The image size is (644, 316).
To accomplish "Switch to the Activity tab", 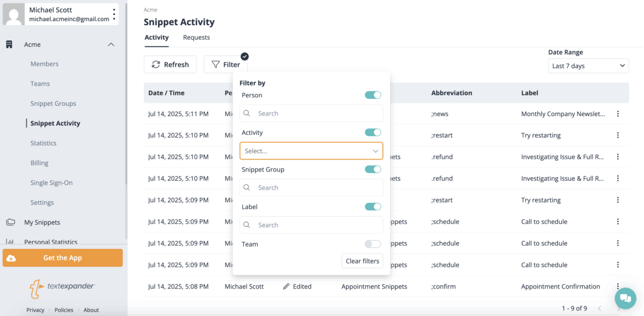I will 157,38.
